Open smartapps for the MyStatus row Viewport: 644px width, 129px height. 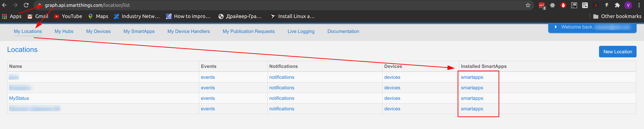point(472,98)
